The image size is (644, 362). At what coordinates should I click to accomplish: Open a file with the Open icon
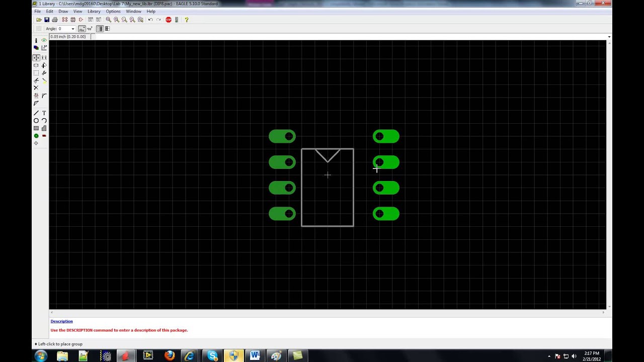(39, 20)
